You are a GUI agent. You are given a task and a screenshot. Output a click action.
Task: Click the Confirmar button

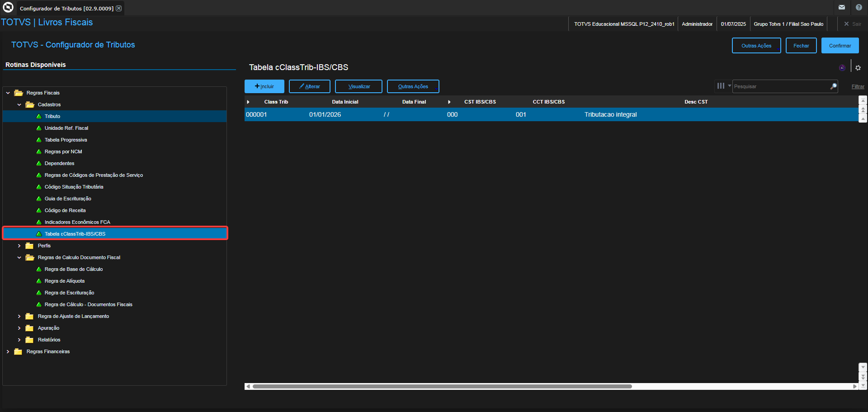[840, 46]
